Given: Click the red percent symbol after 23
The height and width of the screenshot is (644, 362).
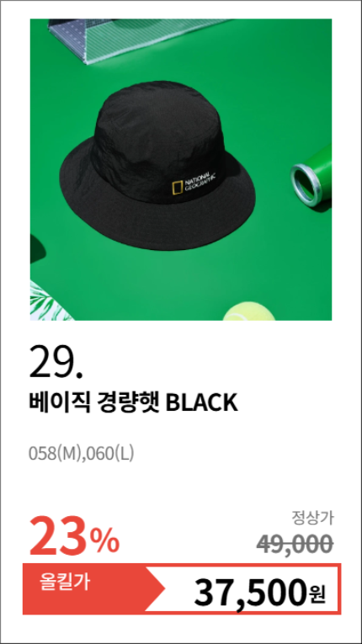Looking at the screenshot, I should click(104, 541).
